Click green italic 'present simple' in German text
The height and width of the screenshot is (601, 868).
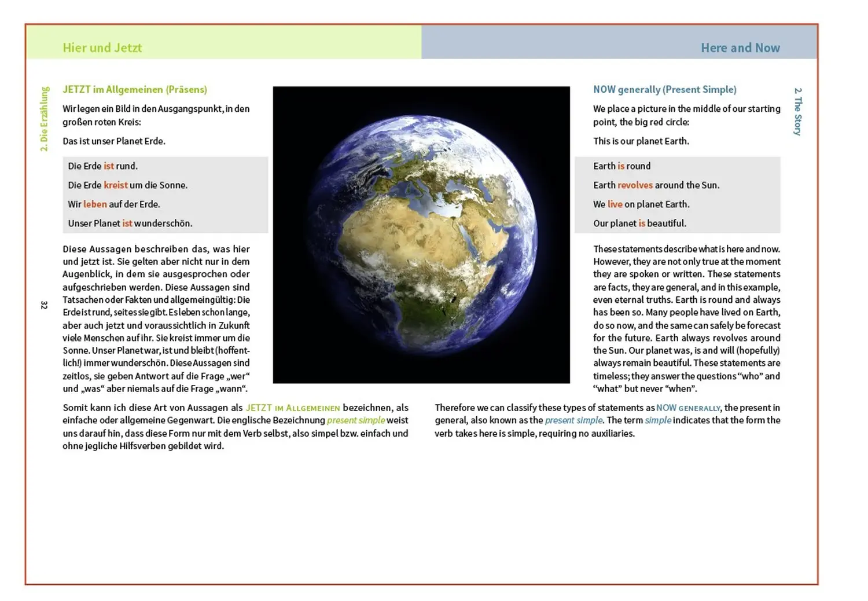(356, 420)
